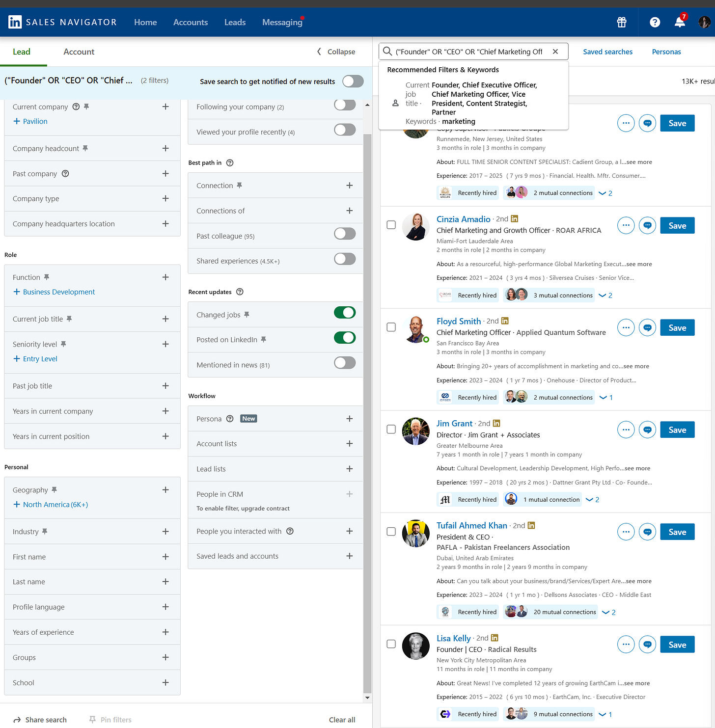The height and width of the screenshot is (728, 715).
Task: Expand Connection filter
Action: pyautogui.click(x=350, y=185)
